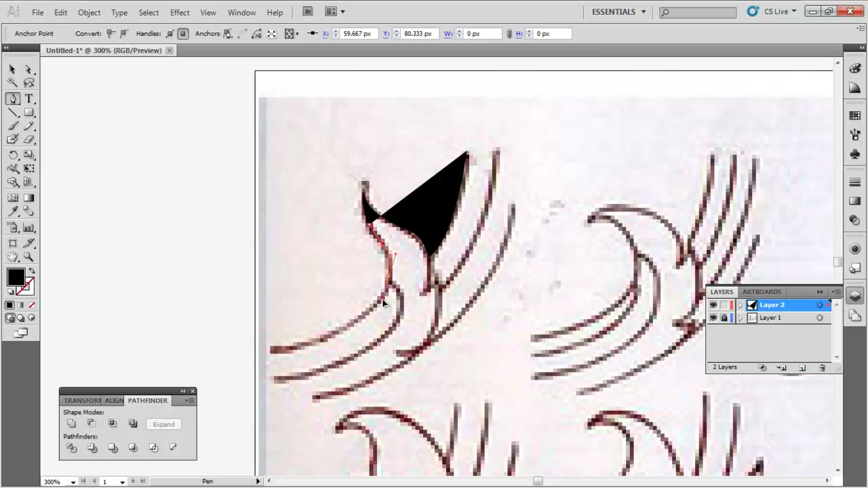
Task: Select the Rectangle tool
Action: click(28, 113)
